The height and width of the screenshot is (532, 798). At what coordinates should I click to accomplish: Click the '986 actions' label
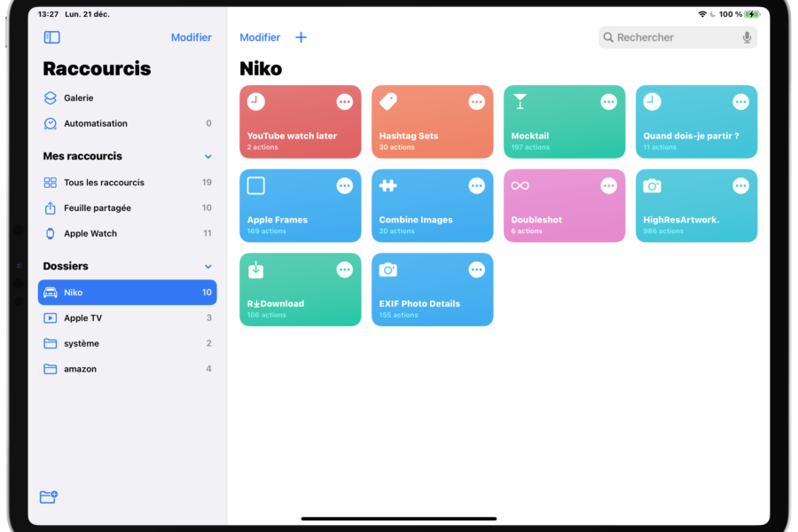663,231
